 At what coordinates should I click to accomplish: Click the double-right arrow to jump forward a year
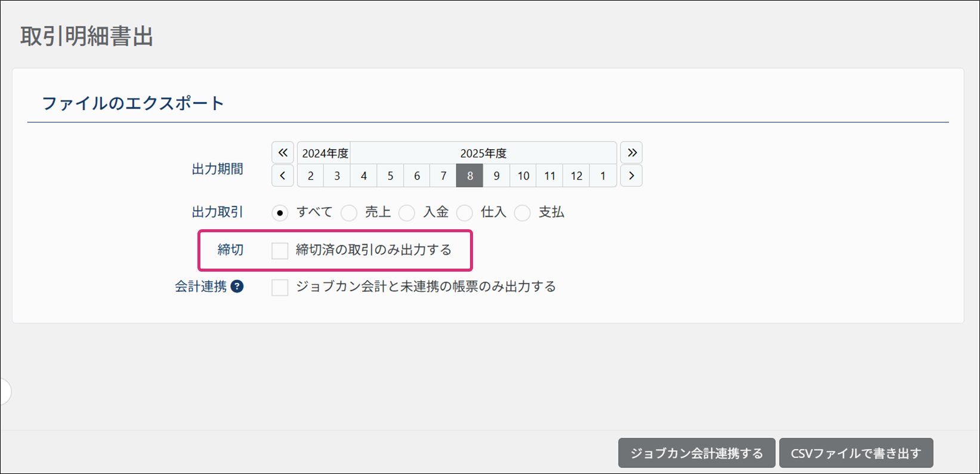631,153
